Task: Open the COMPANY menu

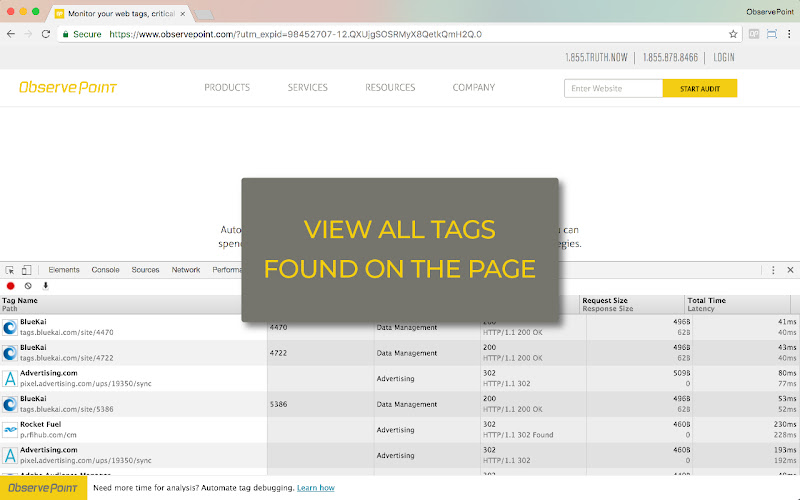Action: point(474,87)
